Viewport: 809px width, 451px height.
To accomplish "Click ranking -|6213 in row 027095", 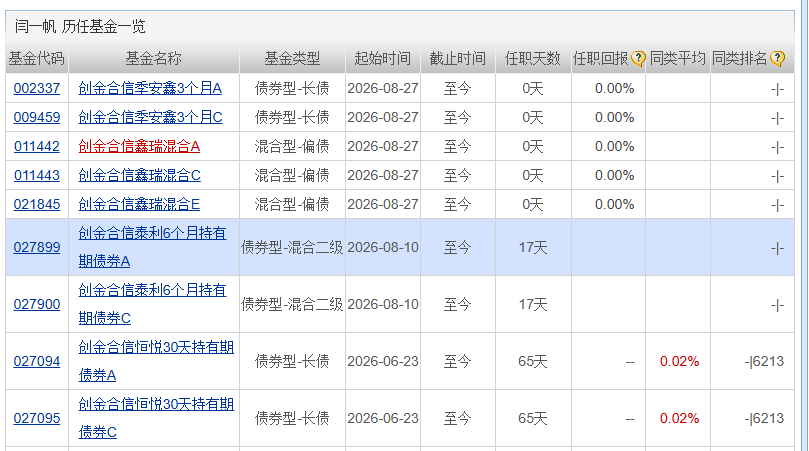I will click(764, 418).
